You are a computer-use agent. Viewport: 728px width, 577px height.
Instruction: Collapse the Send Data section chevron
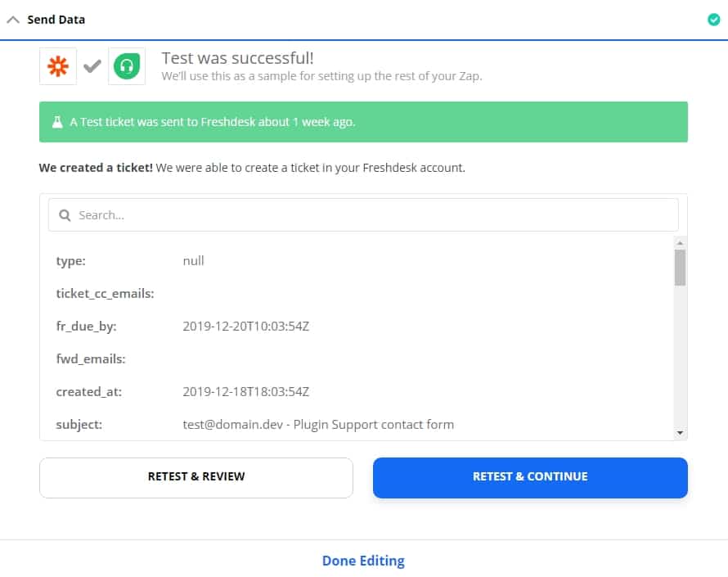pos(13,20)
